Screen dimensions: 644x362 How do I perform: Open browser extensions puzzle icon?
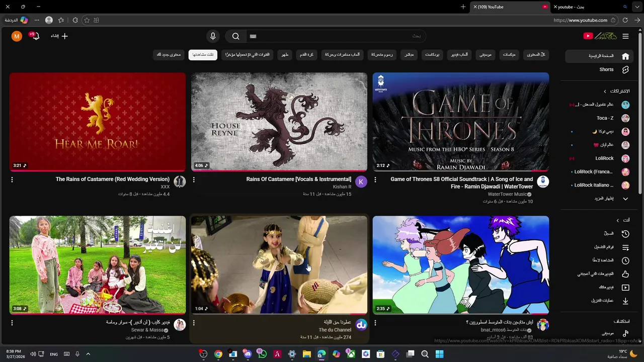[75, 20]
